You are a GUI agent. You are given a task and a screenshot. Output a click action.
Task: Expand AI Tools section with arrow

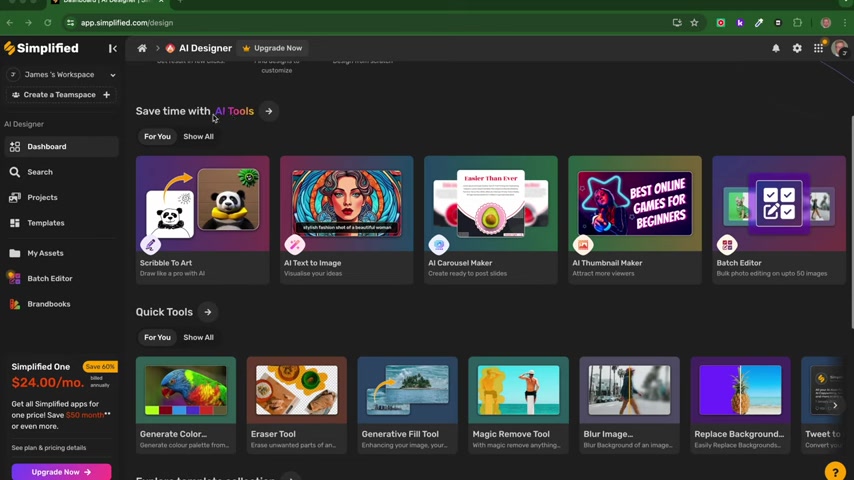click(x=269, y=111)
